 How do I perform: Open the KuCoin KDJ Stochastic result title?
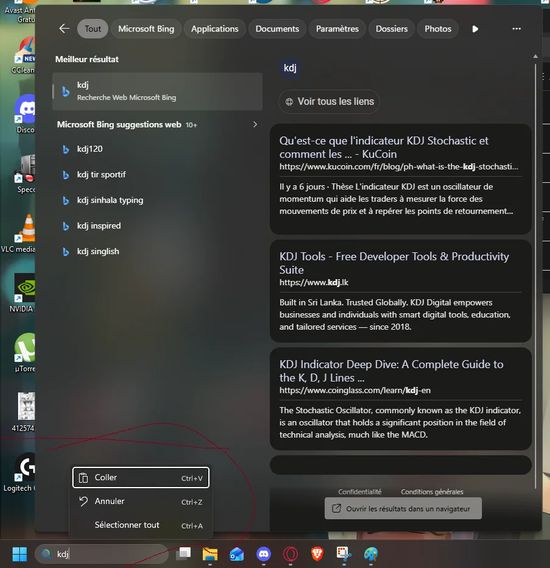click(x=384, y=147)
